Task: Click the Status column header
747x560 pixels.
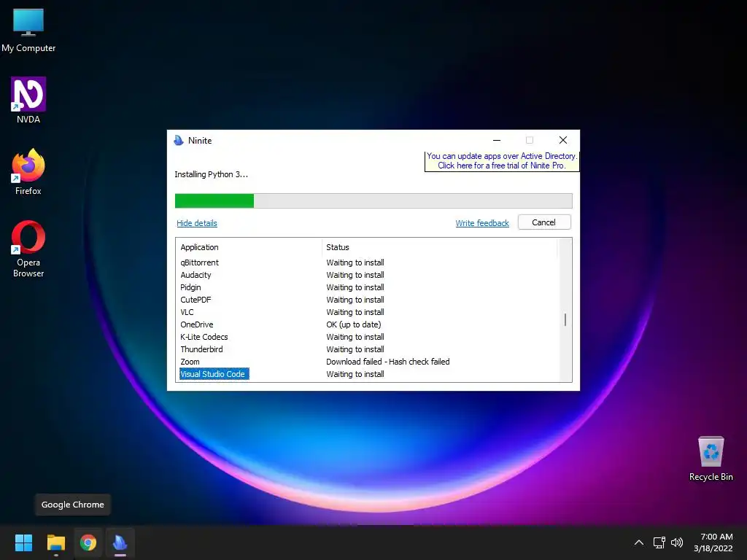Action: point(439,247)
